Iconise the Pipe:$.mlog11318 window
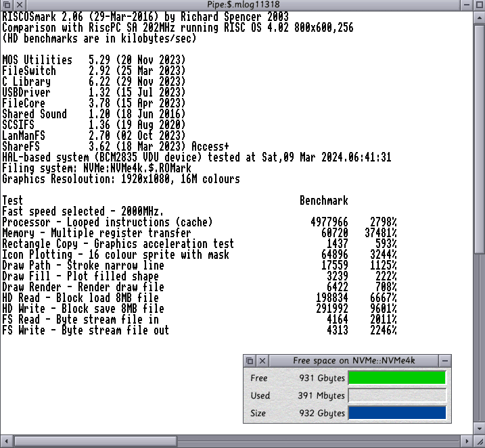The width and height of the screenshot is (485, 448). (x=467, y=5)
